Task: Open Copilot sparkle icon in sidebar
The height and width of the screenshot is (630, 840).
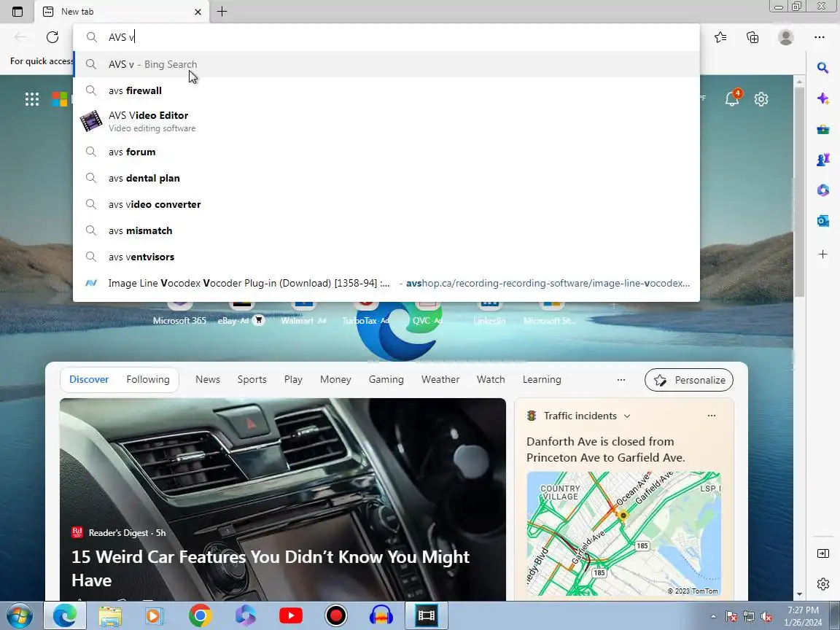Action: coord(823,98)
